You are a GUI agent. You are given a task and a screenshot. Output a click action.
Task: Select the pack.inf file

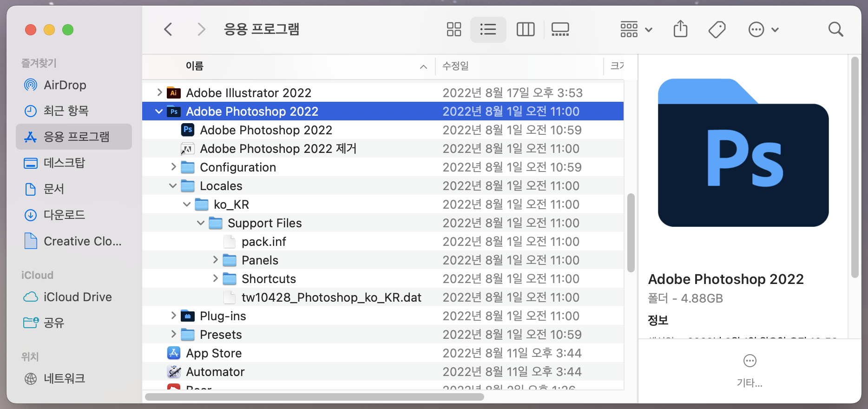[x=263, y=242]
